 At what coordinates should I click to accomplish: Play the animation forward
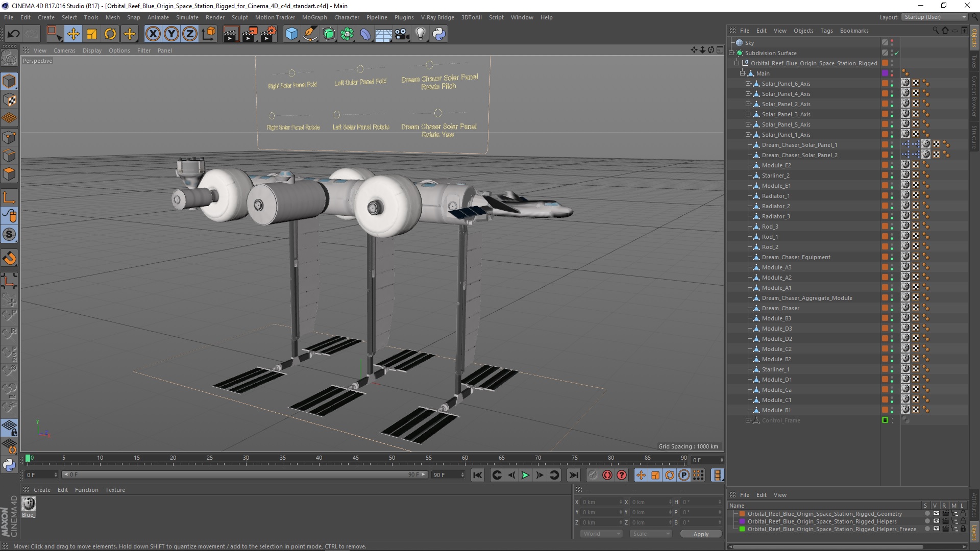[525, 475]
